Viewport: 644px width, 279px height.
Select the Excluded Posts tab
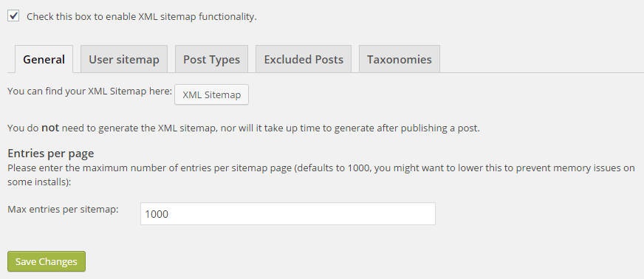click(x=304, y=60)
